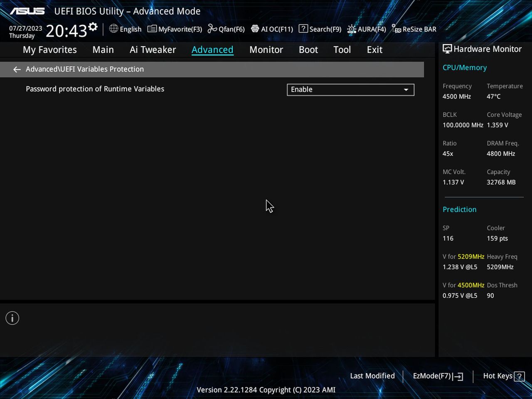
Task: Open Qfan(F6) fan control
Action: [x=226, y=29]
